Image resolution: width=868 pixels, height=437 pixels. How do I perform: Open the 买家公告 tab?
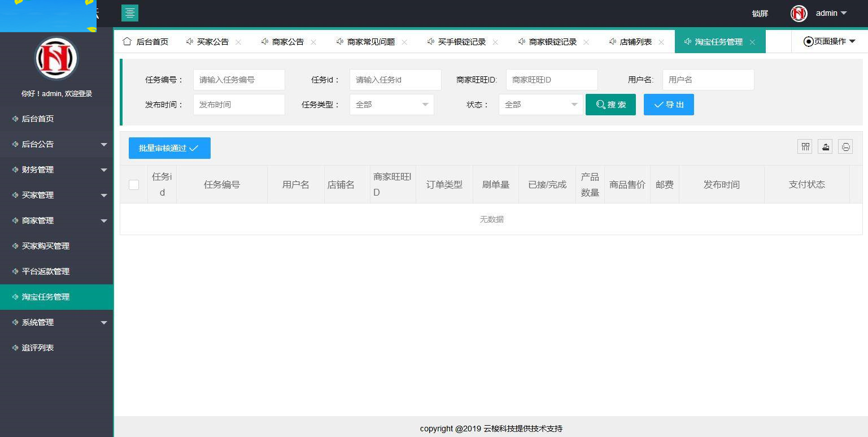tap(213, 41)
